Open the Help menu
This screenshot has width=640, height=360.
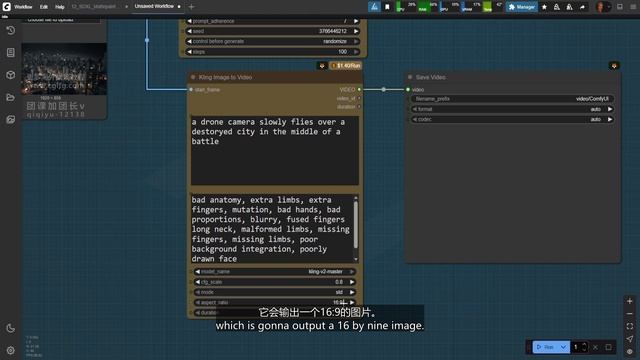coord(60,7)
